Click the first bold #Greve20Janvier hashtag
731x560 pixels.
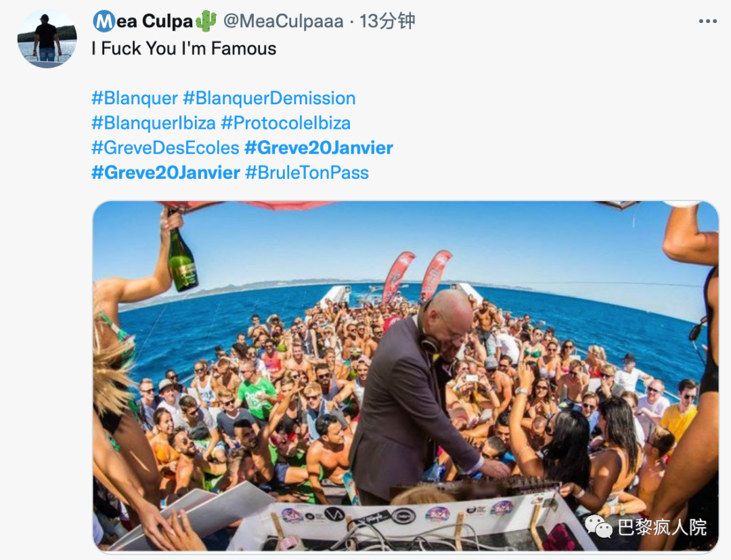coord(318,148)
